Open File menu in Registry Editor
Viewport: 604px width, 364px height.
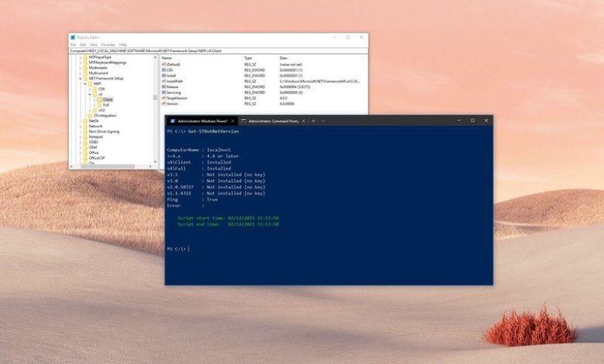tap(73, 45)
